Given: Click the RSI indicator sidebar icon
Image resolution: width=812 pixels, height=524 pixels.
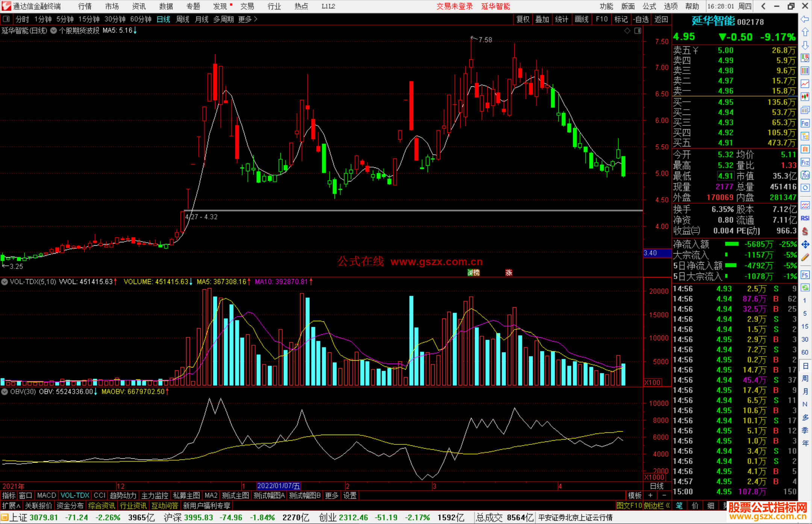Looking at the screenshot, I should [805, 218].
